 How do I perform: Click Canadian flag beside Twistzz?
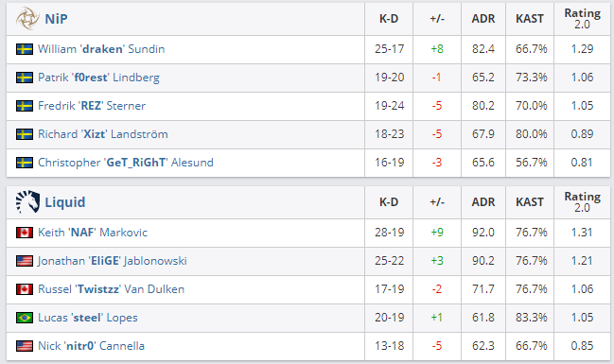click(x=25, y=289)
